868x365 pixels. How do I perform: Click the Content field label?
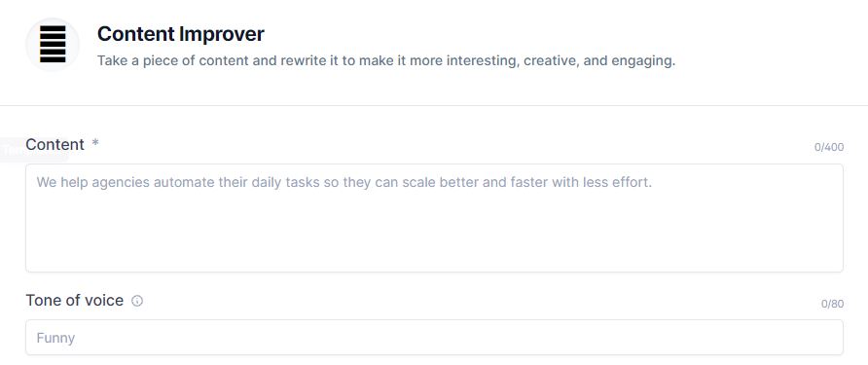coord(54,145)
